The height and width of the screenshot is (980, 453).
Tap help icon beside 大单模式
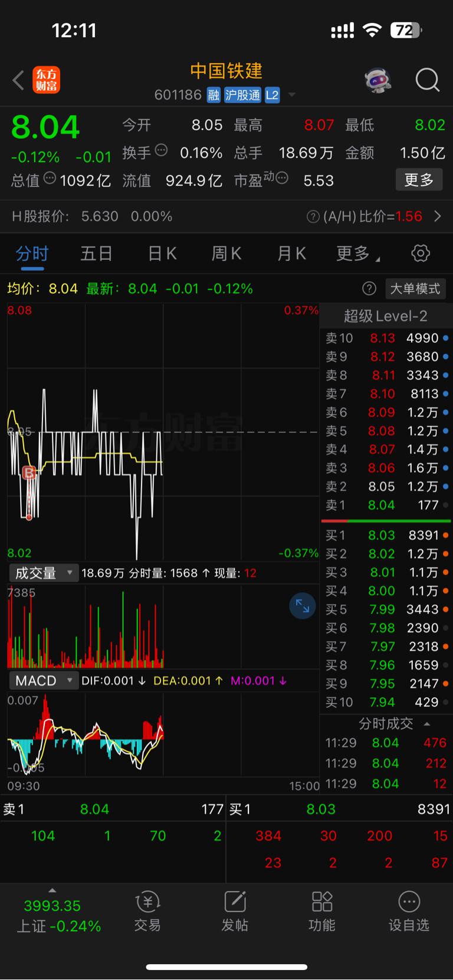click(369, 288)
